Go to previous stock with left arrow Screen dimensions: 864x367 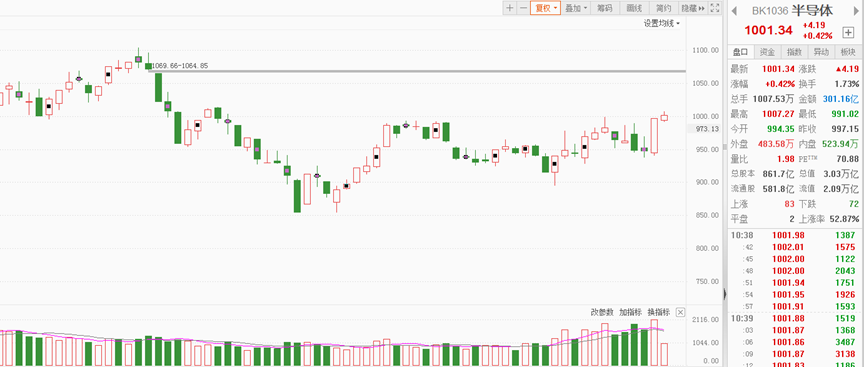[735, 11]
